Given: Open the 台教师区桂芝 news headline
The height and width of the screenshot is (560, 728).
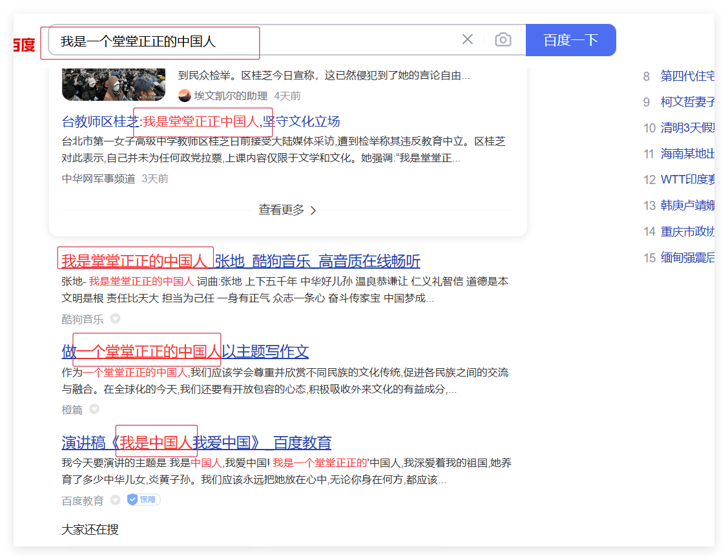Looking at the screenshot, I should pos(200,121).
